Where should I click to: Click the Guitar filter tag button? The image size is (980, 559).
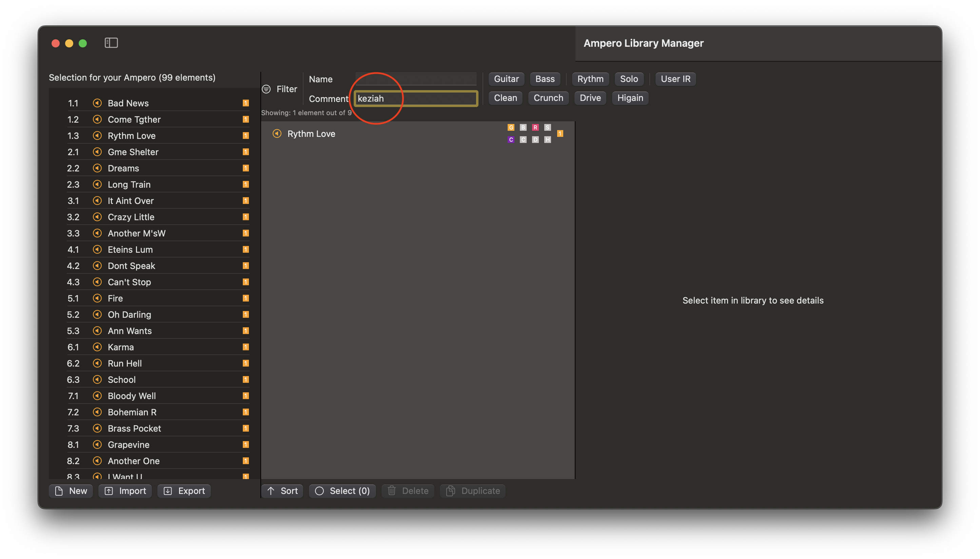tap(506, 78)
